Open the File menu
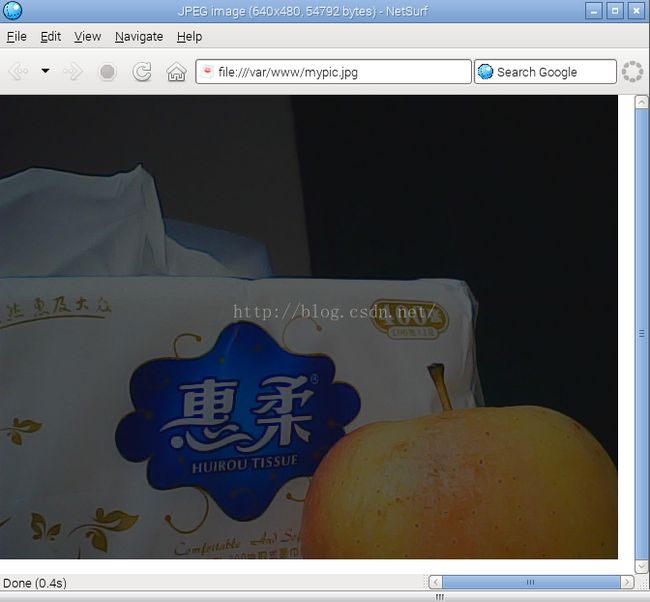Screen dimensions: 650x602 tap(17, 36)
